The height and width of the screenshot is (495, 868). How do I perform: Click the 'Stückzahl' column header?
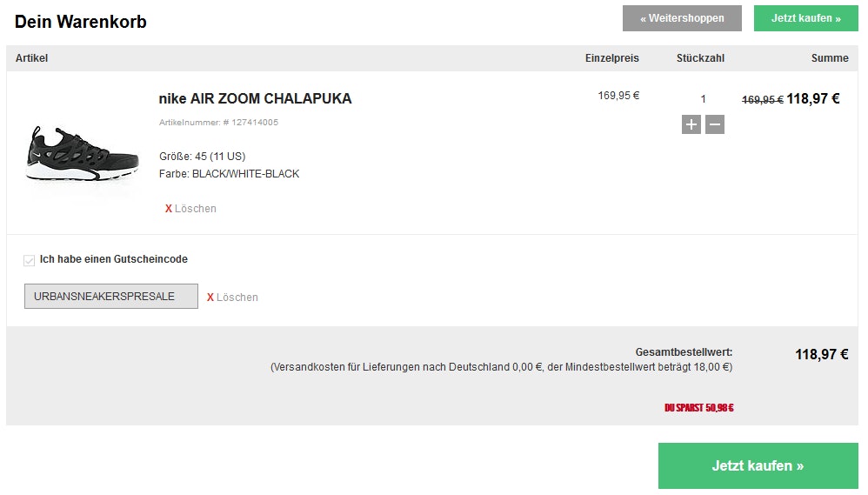click(x=700, y=58)
